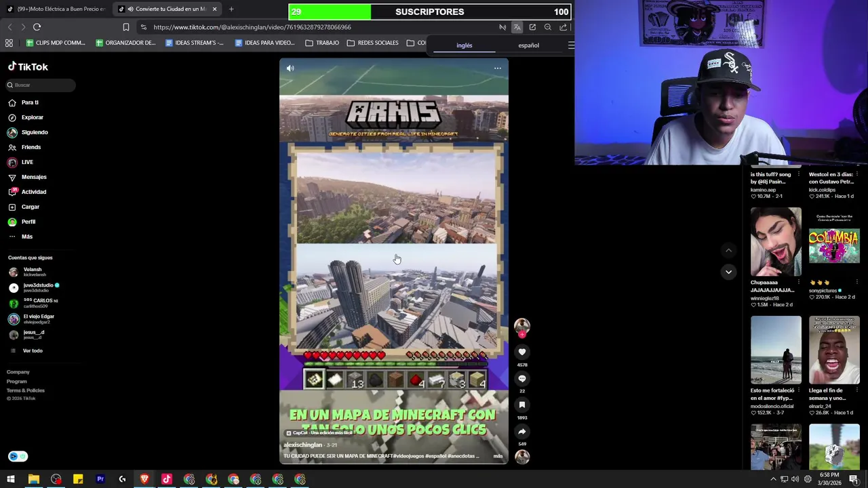Like the video with the heart icon
The height and width of the screenshot is (488, 868).
click(521, 352)
